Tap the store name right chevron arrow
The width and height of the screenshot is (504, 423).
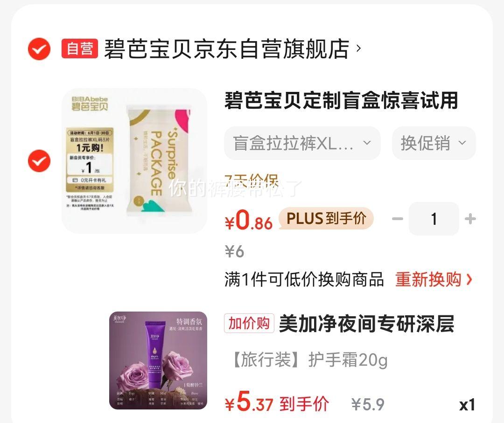point(359,49)
